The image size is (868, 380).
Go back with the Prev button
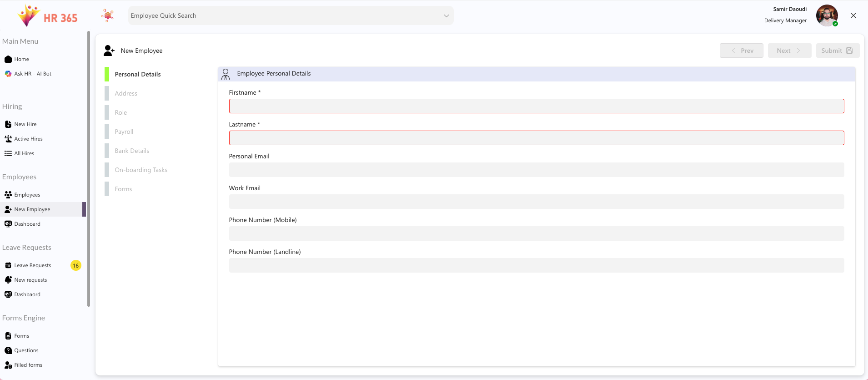[741, 51]
